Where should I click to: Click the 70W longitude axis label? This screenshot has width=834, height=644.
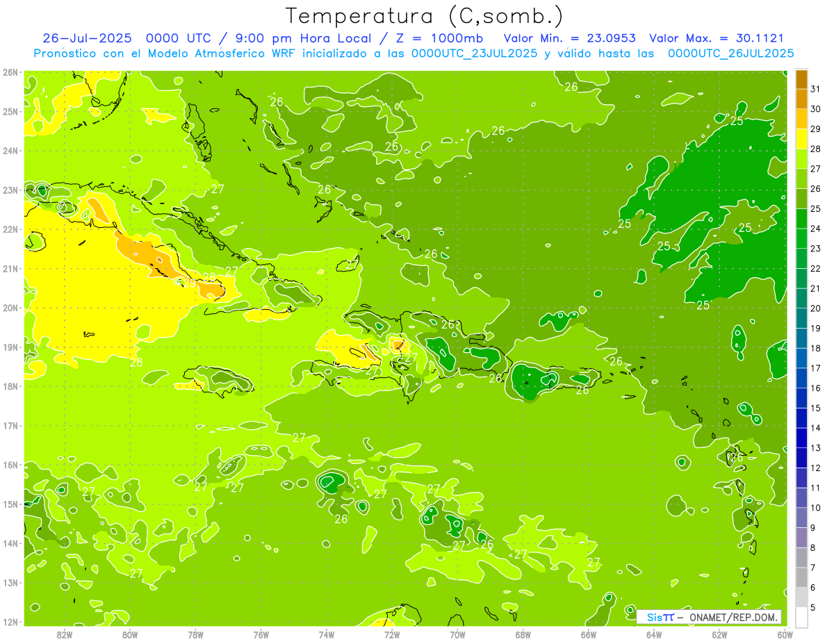pyautogui.click(x=457, y=634)
